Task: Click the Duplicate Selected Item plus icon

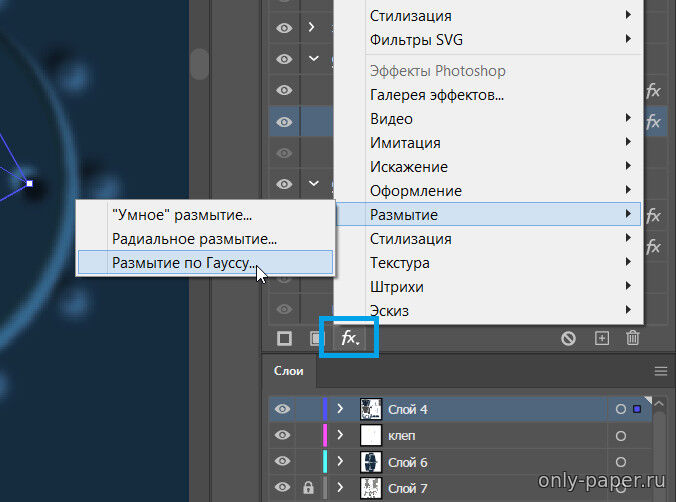Action: 602,339
